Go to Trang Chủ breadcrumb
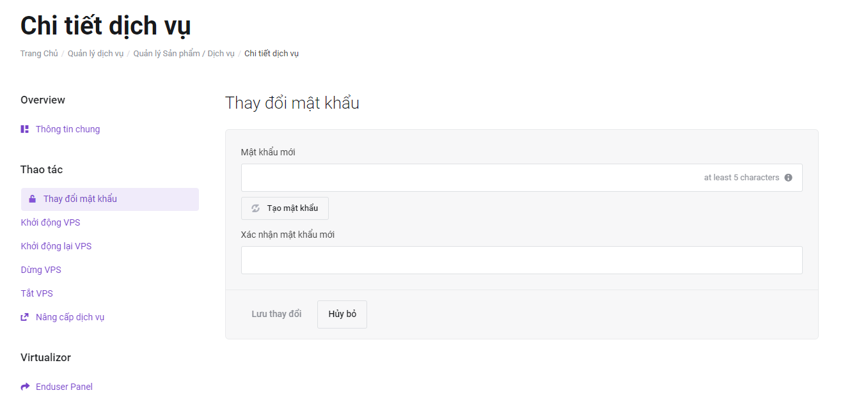The height and width of the screenshot is (411, 868). pyautogui.click(x=39, y=54)
